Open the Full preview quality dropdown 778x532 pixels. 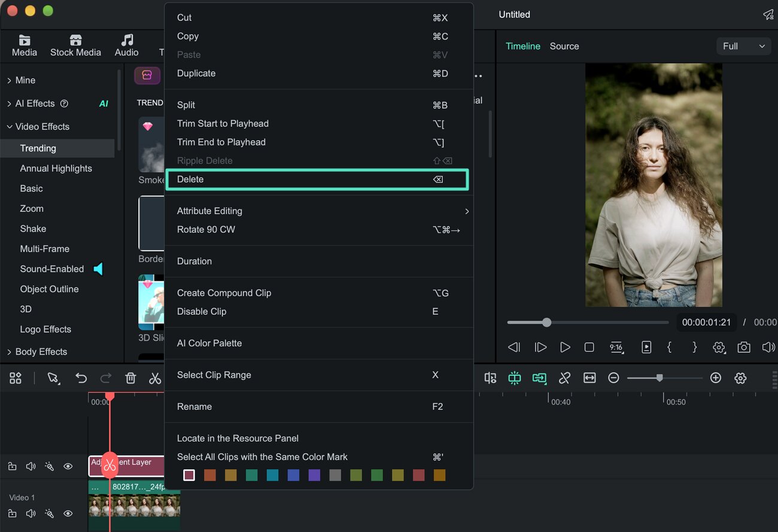tap(743, 46)
